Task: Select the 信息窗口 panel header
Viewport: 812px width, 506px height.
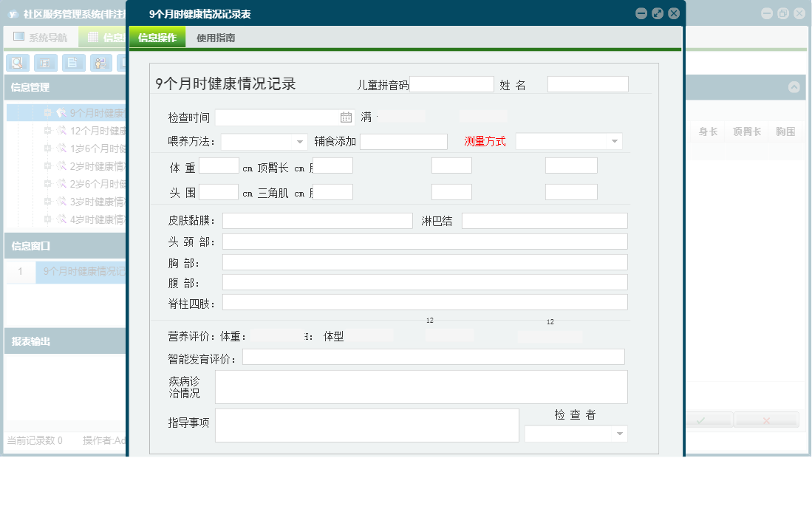Action: pyautogui.click(x=65, y=245)
